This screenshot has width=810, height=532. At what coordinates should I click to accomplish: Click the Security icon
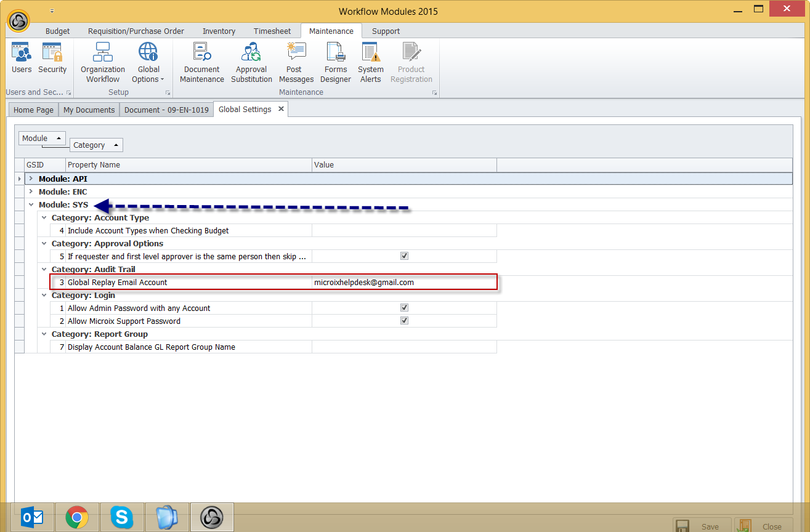(52, 59)
